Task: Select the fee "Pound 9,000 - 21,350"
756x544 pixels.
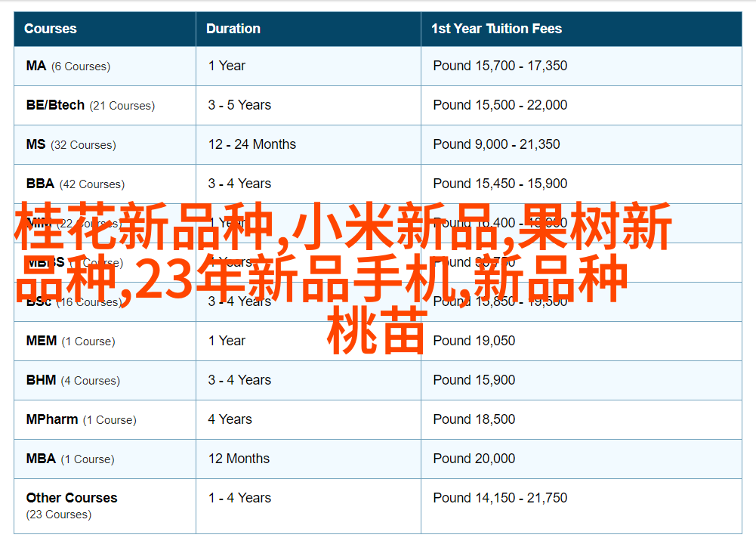Action: pos(497,144)
